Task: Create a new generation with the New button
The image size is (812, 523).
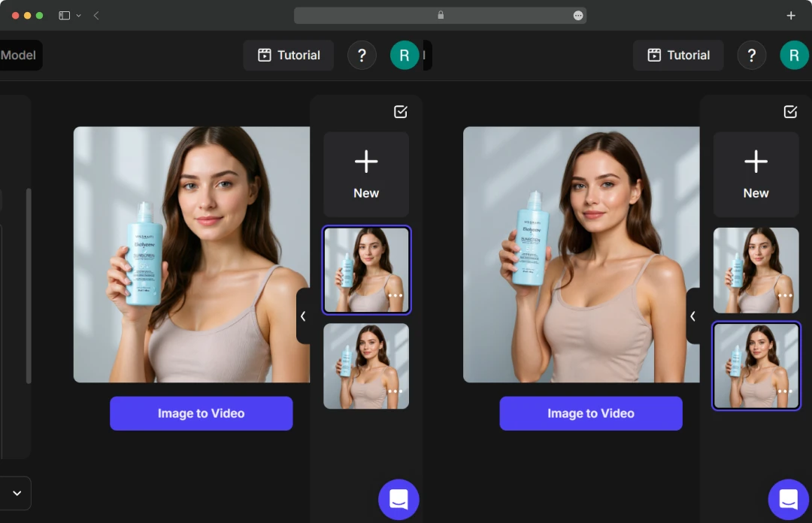Action: tap(365, 174)
